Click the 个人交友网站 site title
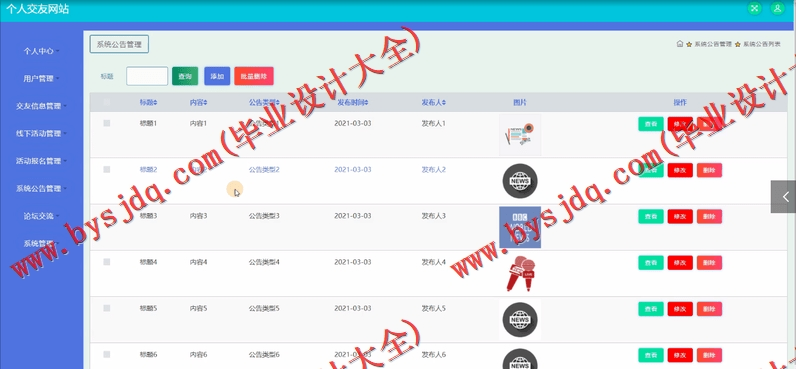 (37, 9)
